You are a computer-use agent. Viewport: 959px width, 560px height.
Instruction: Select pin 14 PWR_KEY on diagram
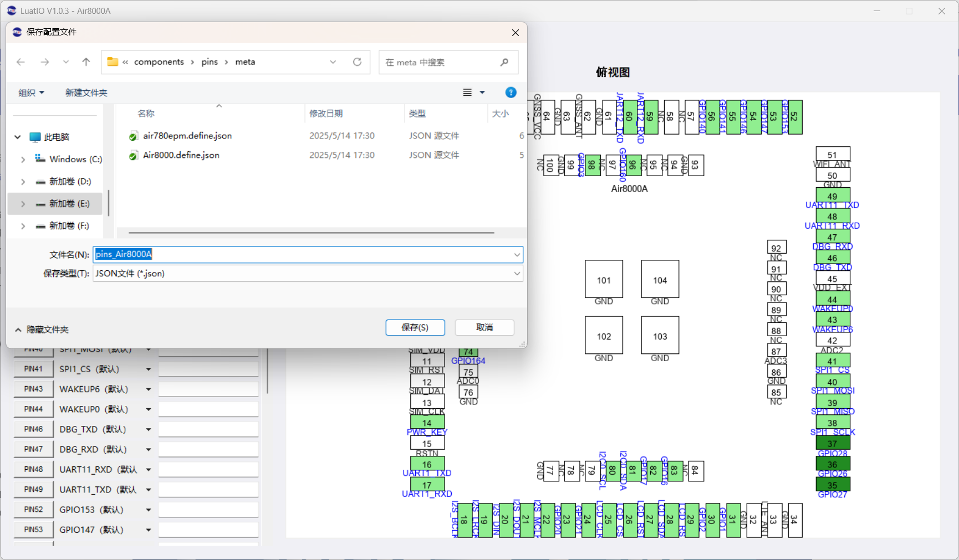tap(427, 423)
